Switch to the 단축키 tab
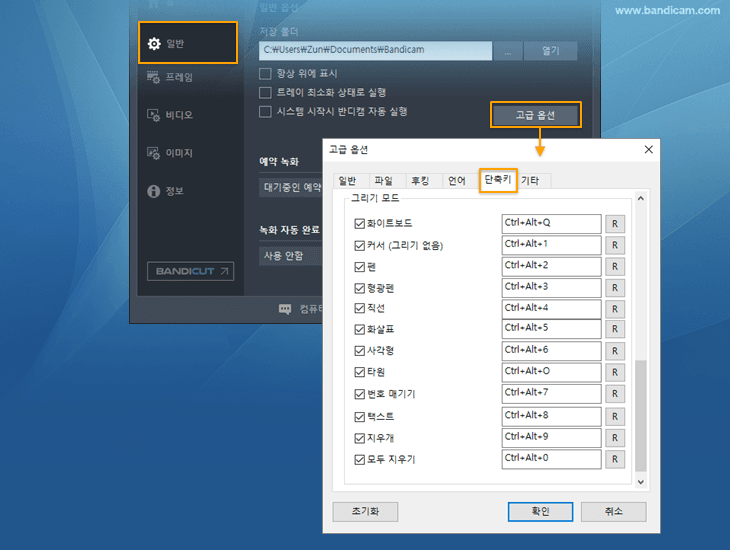This screenshot has height=550, width=730. click(498, 180)
